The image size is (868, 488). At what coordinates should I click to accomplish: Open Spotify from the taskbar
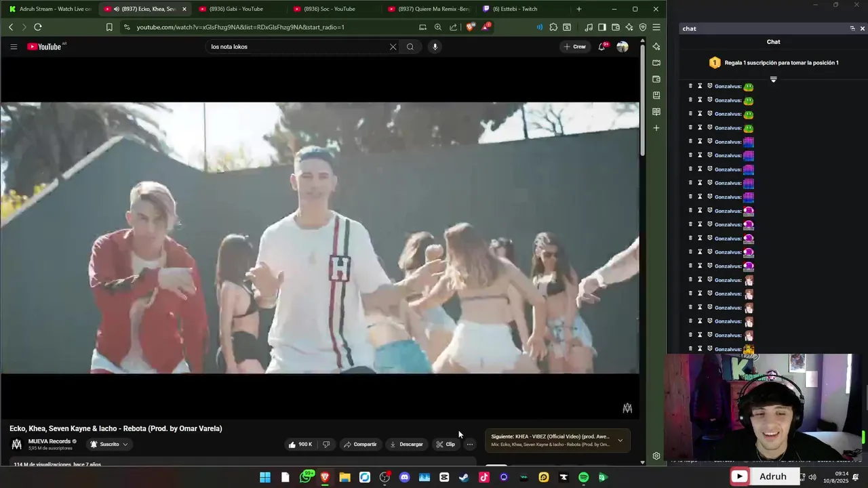click(583, 477)
